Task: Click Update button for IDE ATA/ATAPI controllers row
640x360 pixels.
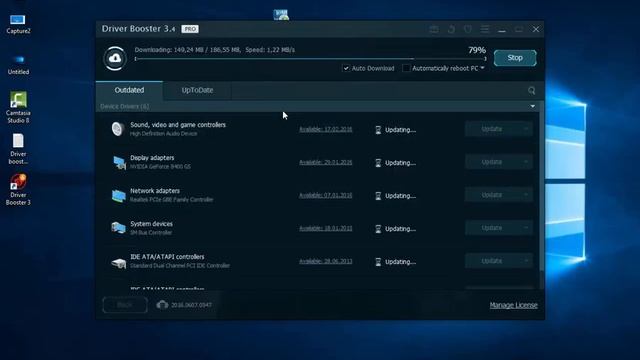Action: [492, 261]
